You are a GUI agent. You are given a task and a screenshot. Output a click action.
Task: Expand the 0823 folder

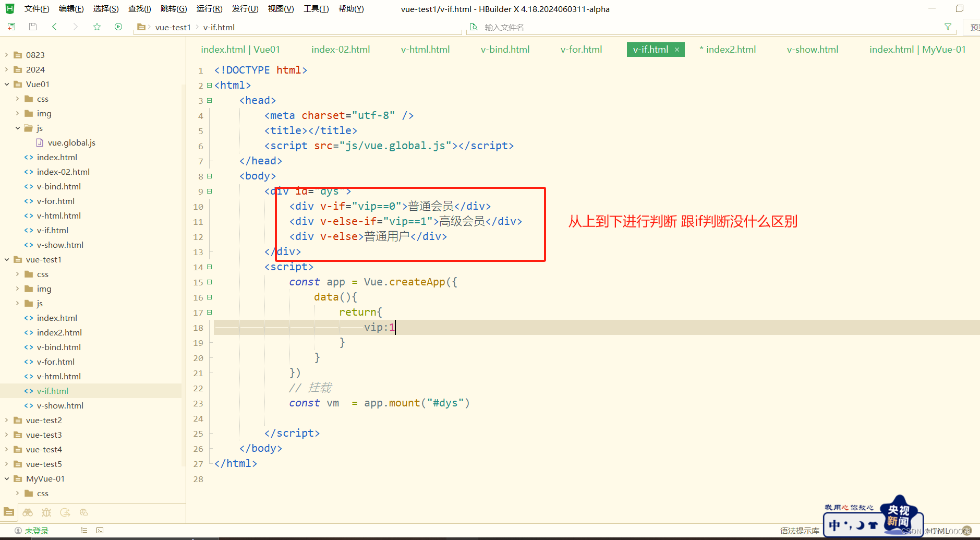[7, 55]
